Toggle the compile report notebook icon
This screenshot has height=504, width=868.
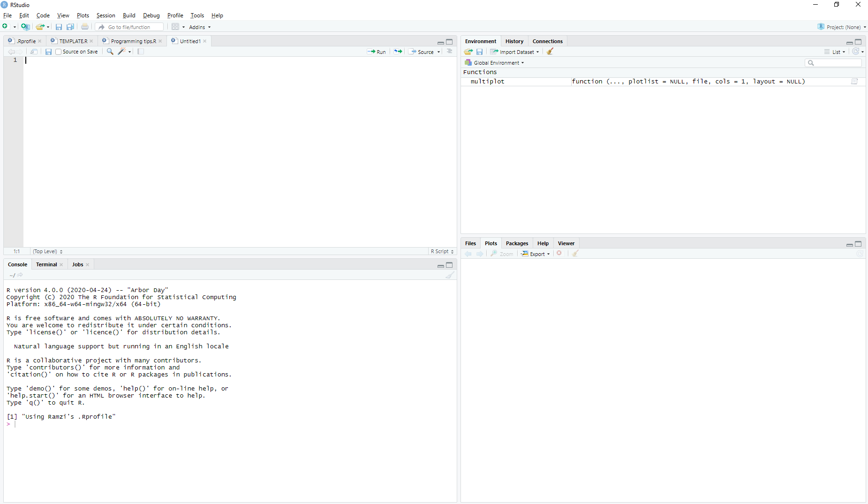[141, 52]
